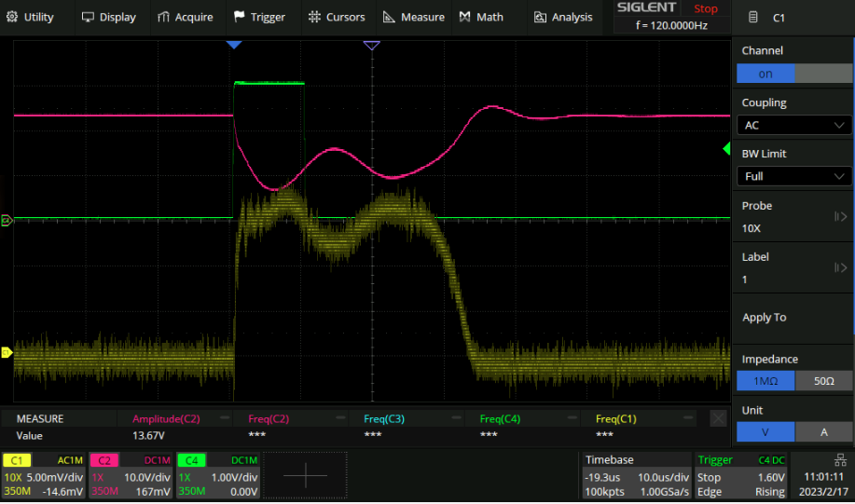Expand the BW Limit Full dropdown
Screen dimensions: 855x504
click(793, 176)
